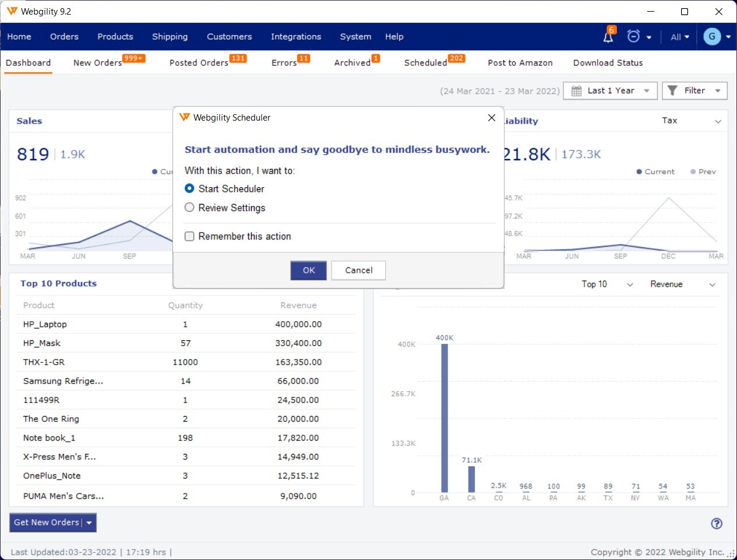
Task: Click the Current legend marker in Tax chart
Action: 639,172
